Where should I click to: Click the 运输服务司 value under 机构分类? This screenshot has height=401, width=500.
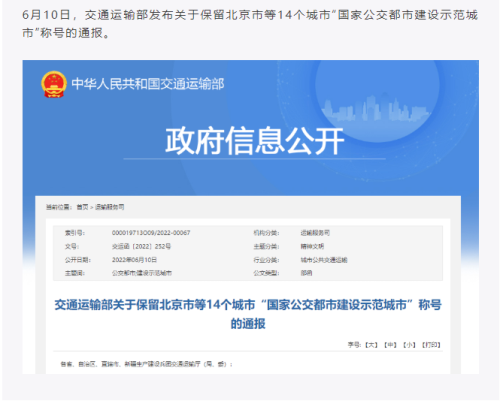pos(315,233)
